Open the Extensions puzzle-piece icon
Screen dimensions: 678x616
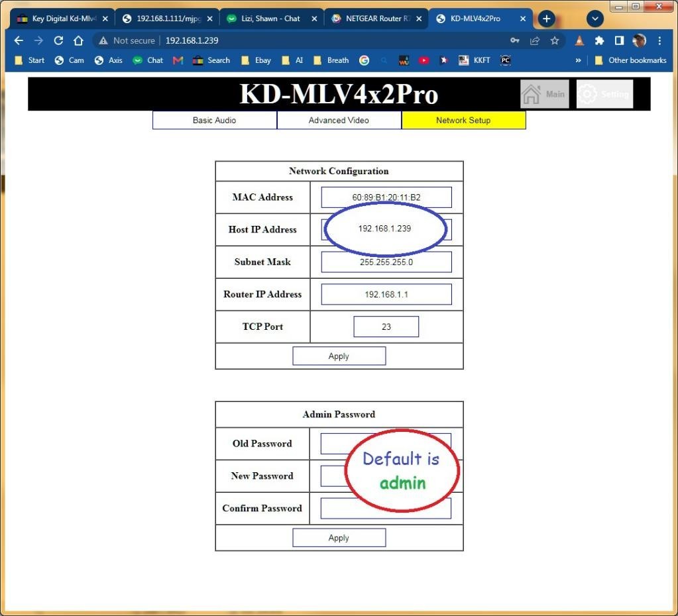click(599, 40)
